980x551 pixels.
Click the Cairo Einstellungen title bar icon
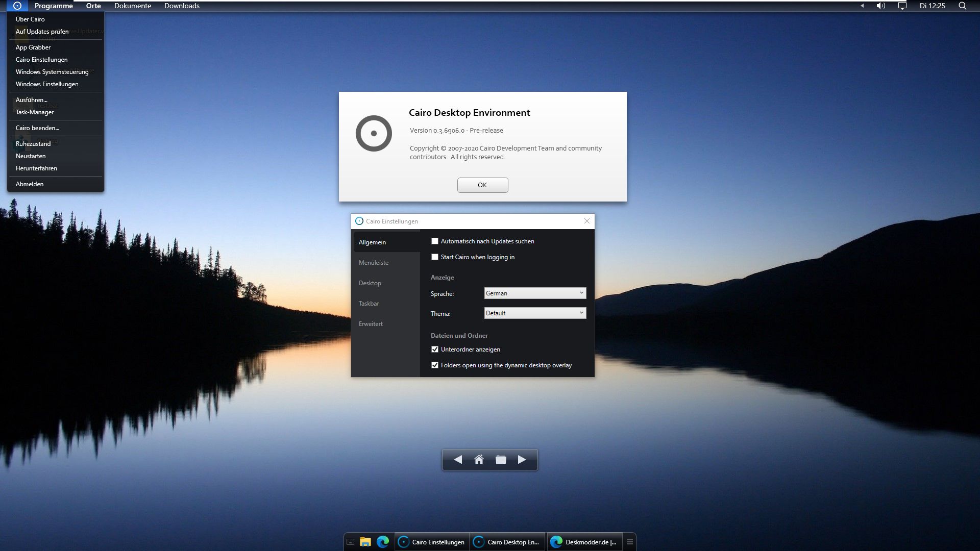[359, 221]
